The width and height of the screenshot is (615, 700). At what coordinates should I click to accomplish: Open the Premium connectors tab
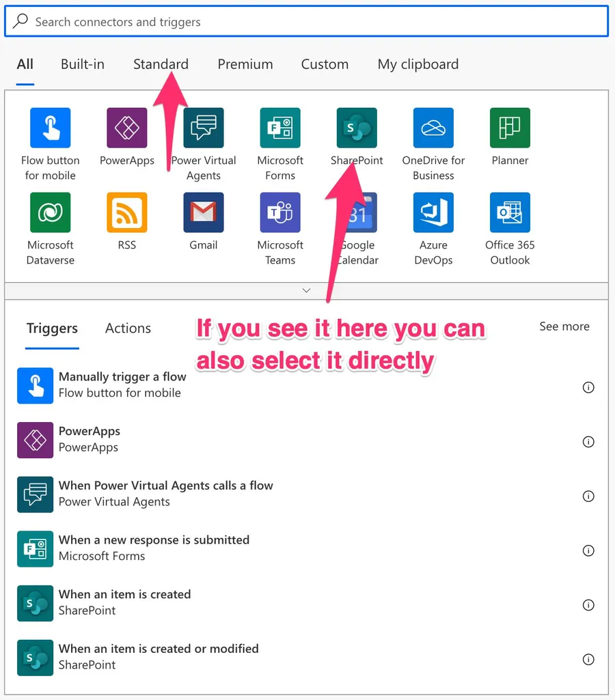[x=245, y=64]
